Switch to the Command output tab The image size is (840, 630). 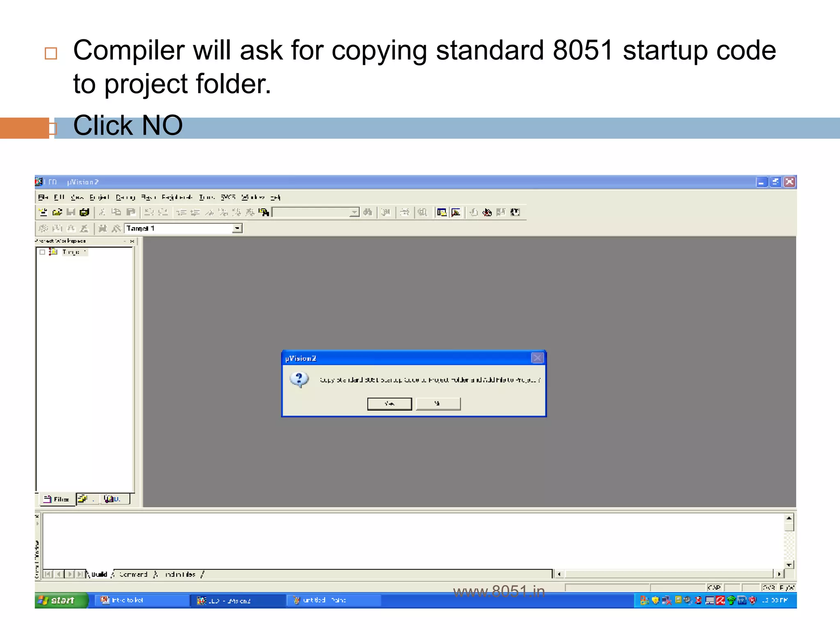point(133,574)
